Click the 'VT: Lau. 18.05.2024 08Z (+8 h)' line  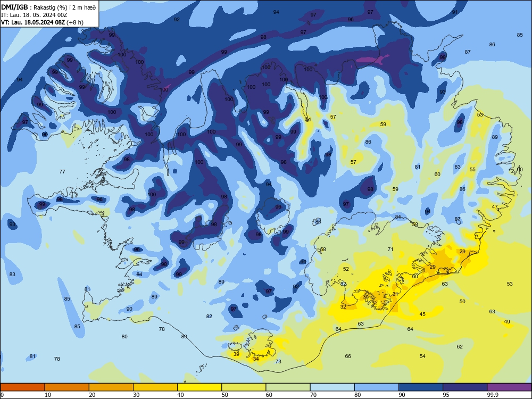(42, 22)
